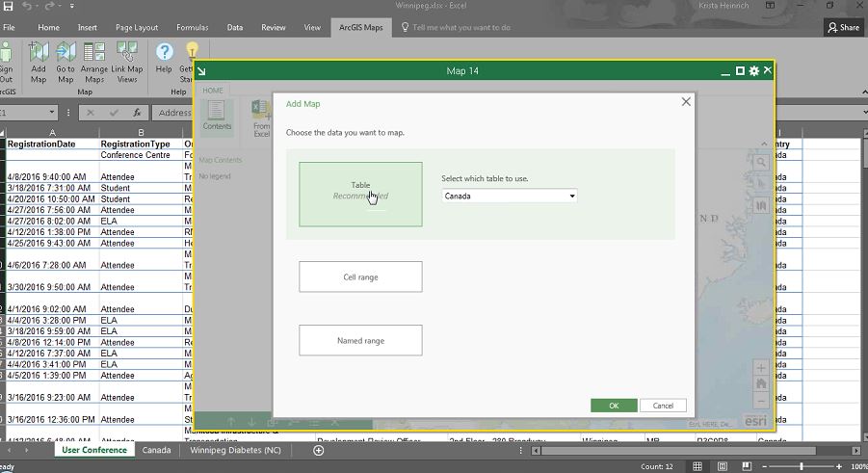Open the Canada table dropdown
868x473 pixels.
509,196
